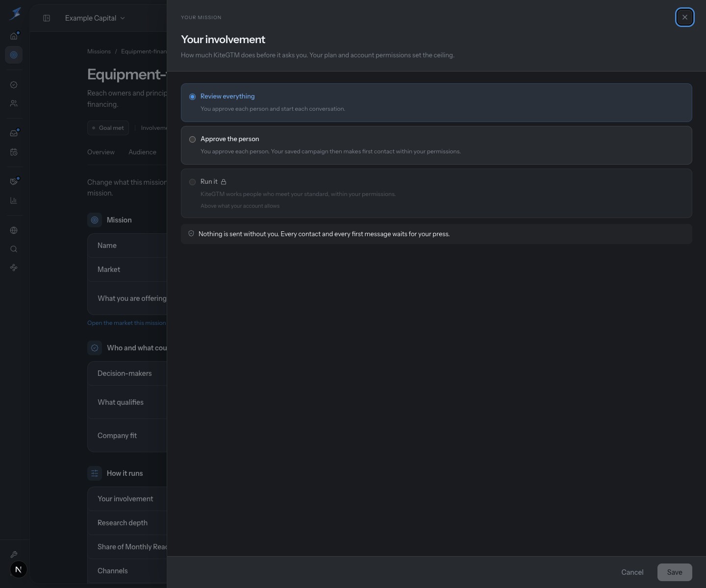The image size is (706, 588).
Task: Open the wrench tools icon in sidebar
Action: tap(14, 555)
